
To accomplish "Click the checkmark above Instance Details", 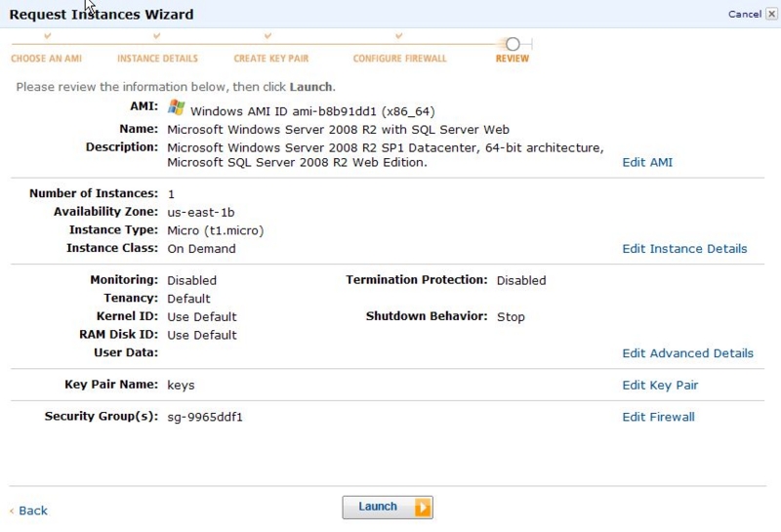I will coord(157,36).
